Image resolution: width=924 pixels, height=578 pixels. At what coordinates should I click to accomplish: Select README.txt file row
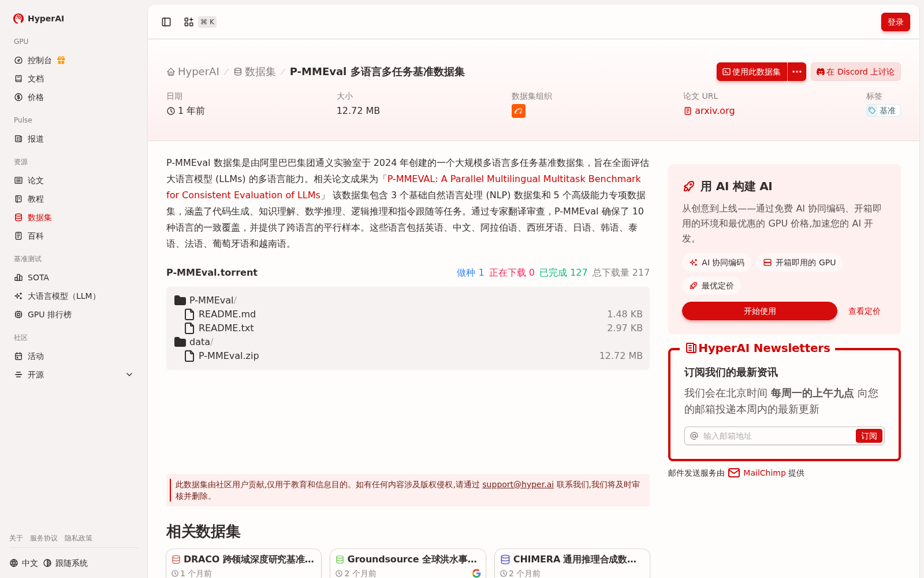coord(408,328)
